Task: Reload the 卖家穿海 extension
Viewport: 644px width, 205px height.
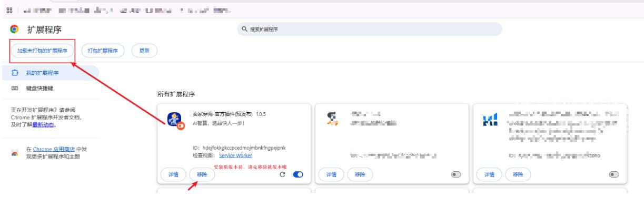Action: coord(283,174)
